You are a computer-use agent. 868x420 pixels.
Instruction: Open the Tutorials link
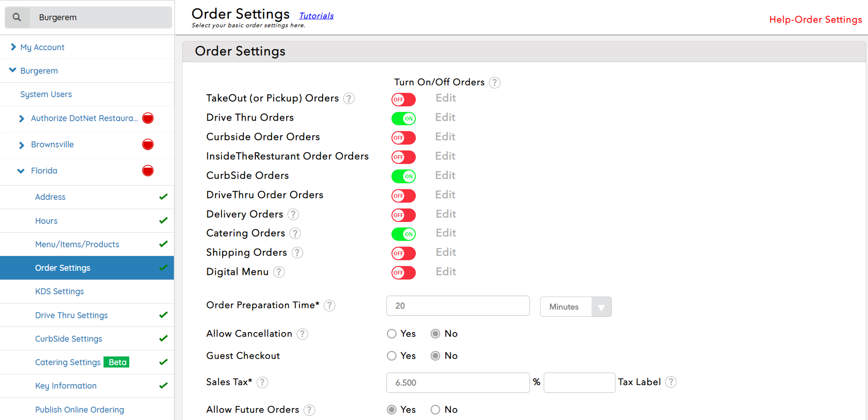click(x=316, y=16)
